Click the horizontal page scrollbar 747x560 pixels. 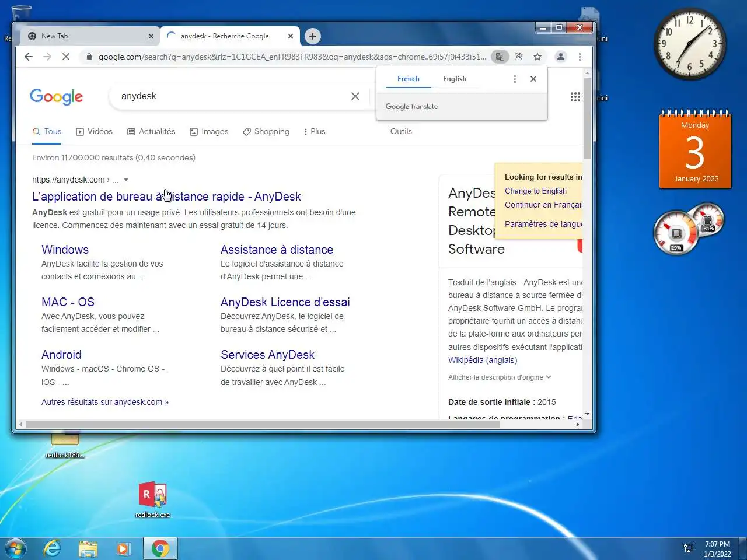point(263,424)
